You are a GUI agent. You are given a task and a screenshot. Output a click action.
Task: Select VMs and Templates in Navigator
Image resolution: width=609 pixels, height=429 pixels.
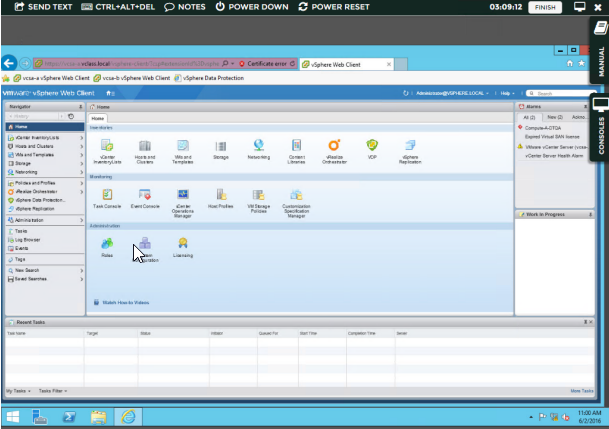[45, 155]
